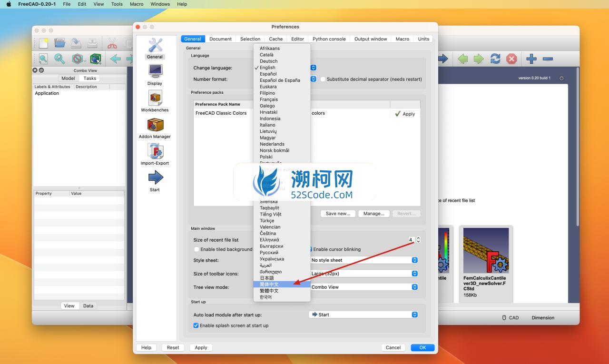Click the Manage... button
The image size is (609, 364).
pos(373,214)
